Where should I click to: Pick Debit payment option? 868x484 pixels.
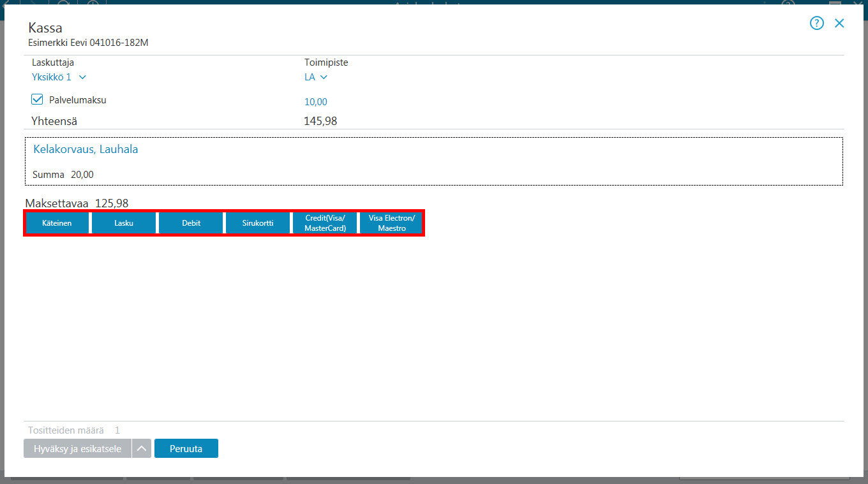pos(191,223)
